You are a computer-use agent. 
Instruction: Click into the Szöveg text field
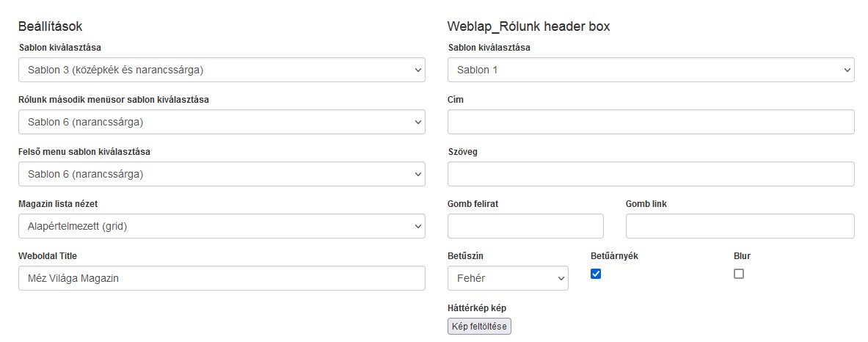(x=651, y=174)
